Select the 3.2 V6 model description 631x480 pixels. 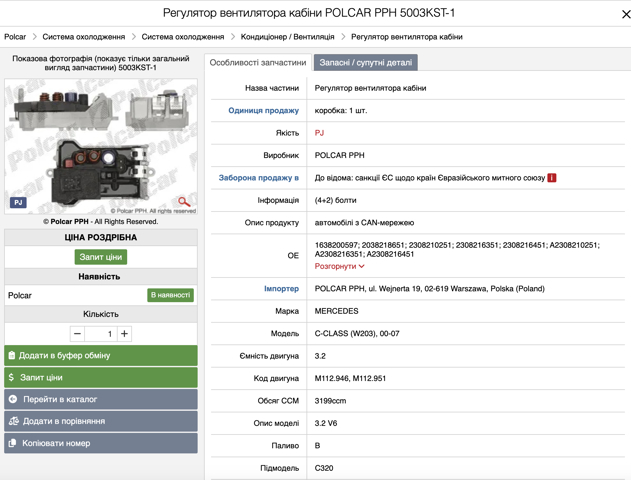pyautogui.click(x=326, y=423)
